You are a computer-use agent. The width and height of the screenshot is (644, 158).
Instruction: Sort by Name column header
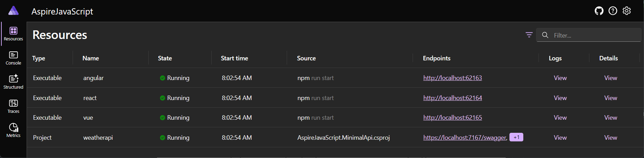point(91,58)
